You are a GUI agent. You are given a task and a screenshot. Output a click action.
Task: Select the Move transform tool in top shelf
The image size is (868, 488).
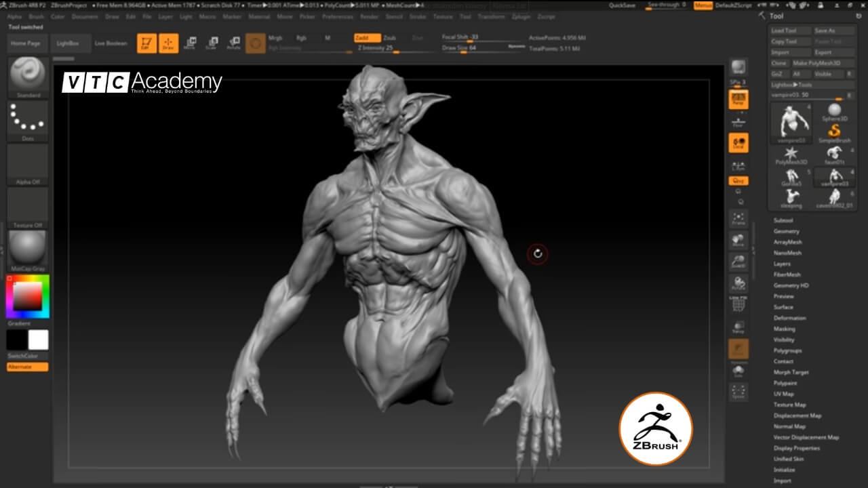coord(191,43)
